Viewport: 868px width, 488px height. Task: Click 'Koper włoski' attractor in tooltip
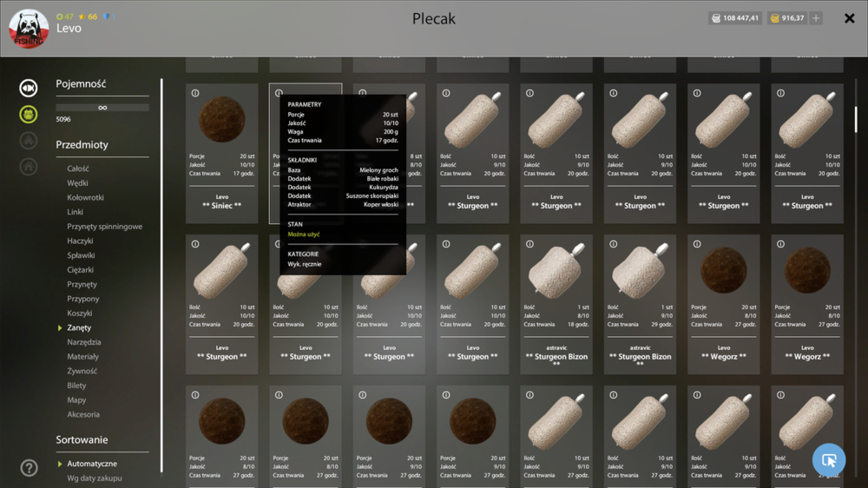tap(381, 204)
